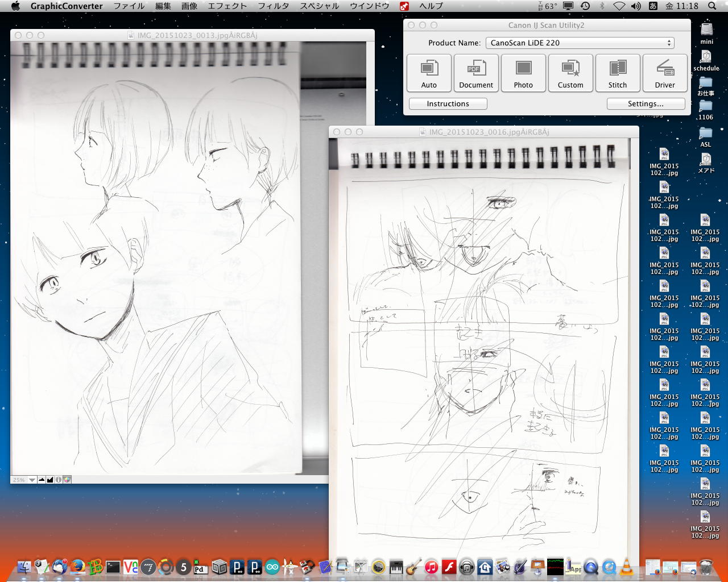This screenshot has height=582, width=728.
Task: Click the zoom out mountain icon
Action: point(42,480)
